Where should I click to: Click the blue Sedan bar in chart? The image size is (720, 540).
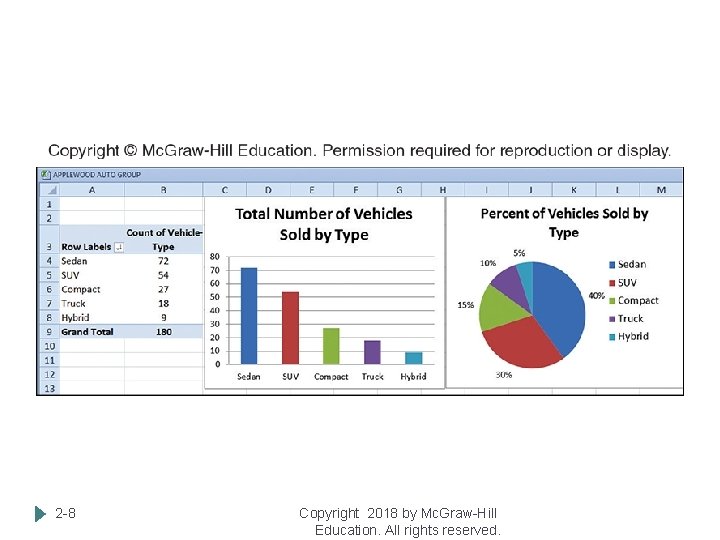click(249, 316)
